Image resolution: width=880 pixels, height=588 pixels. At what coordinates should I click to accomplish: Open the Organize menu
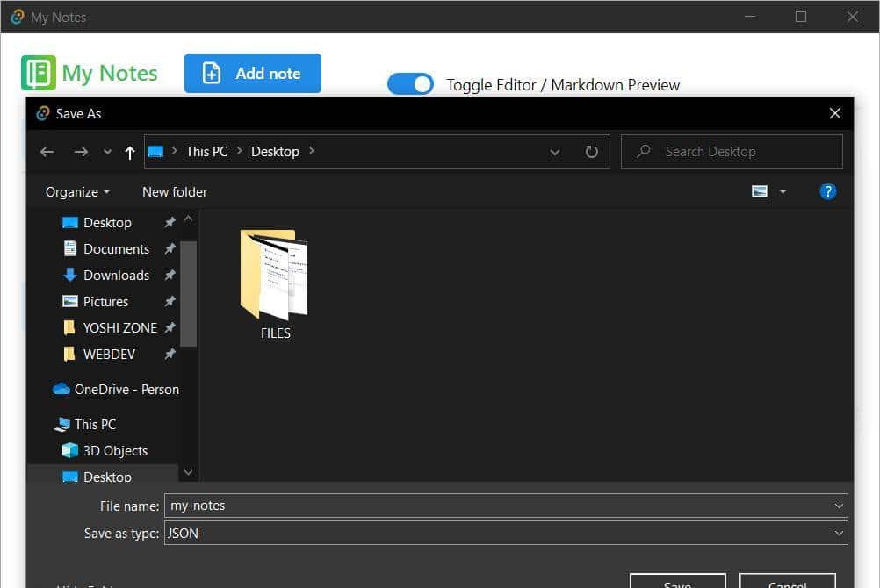tap(77, 191)
